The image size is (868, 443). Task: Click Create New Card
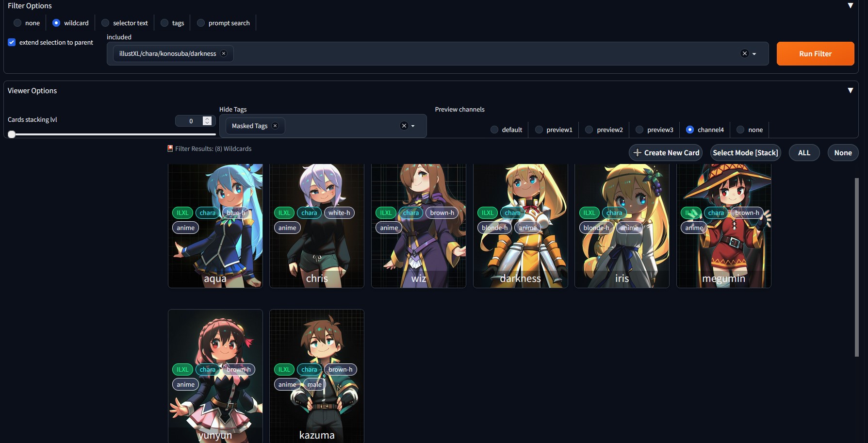click(x=667, y=152)
